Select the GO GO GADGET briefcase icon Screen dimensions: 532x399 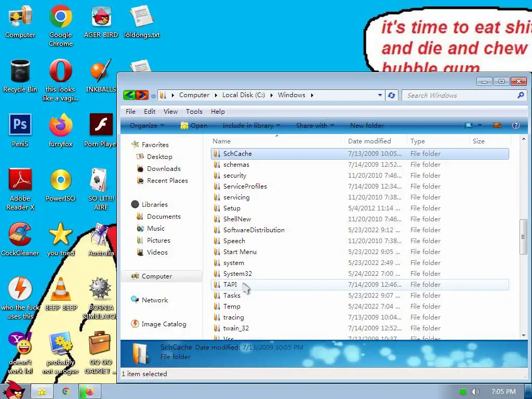(100, 353)
